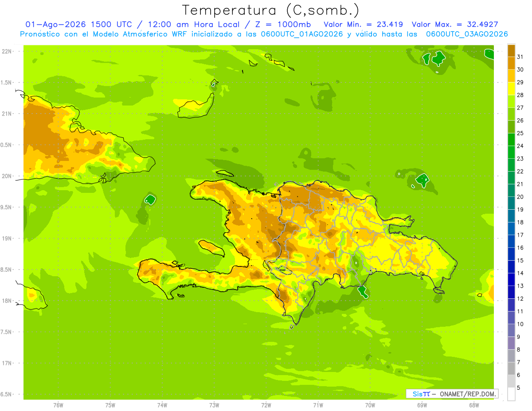Viewport: 532px width, 411px height.
Task: Click the "19N" latitude label
Action: (7, 239)
